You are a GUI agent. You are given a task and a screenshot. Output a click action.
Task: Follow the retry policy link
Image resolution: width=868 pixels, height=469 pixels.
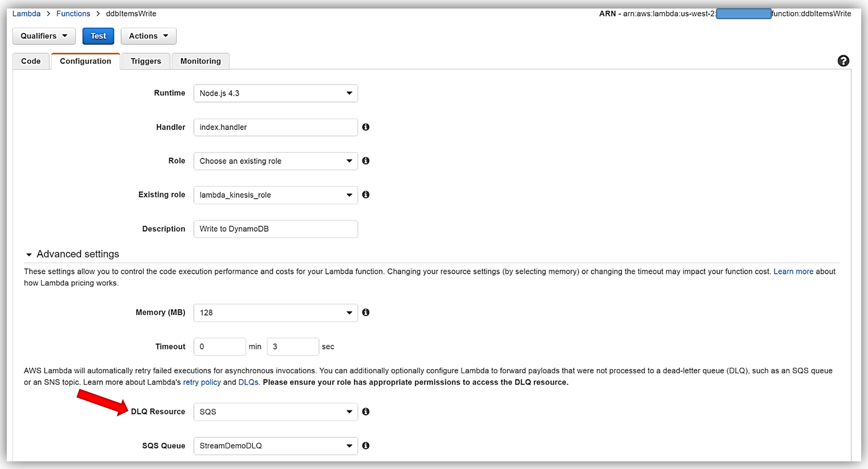click(x=202, y=382)
